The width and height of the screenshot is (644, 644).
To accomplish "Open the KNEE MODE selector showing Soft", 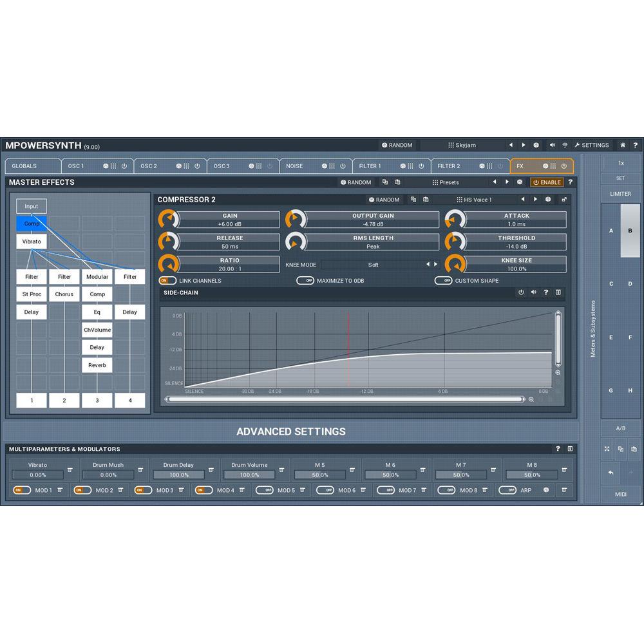I will tap(374, 264).
